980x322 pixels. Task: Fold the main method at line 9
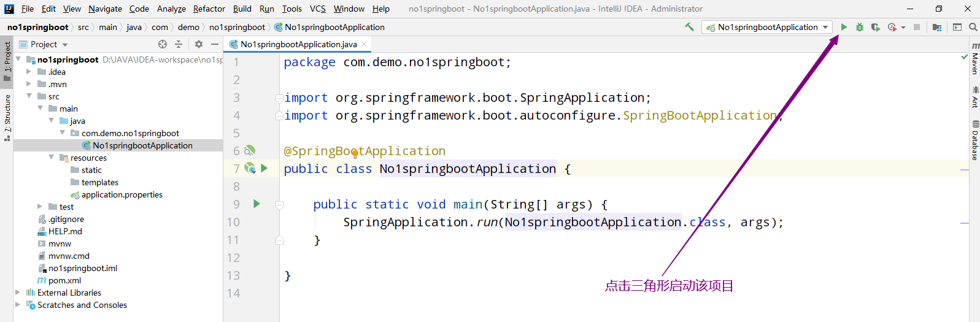[x=279, y=204]
